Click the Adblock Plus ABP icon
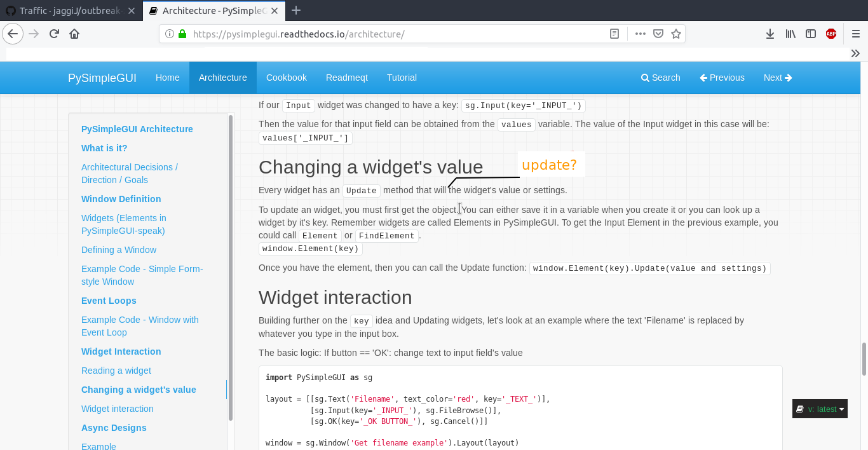The height and width of the screenshot is (450, 868). click(831, 34)
